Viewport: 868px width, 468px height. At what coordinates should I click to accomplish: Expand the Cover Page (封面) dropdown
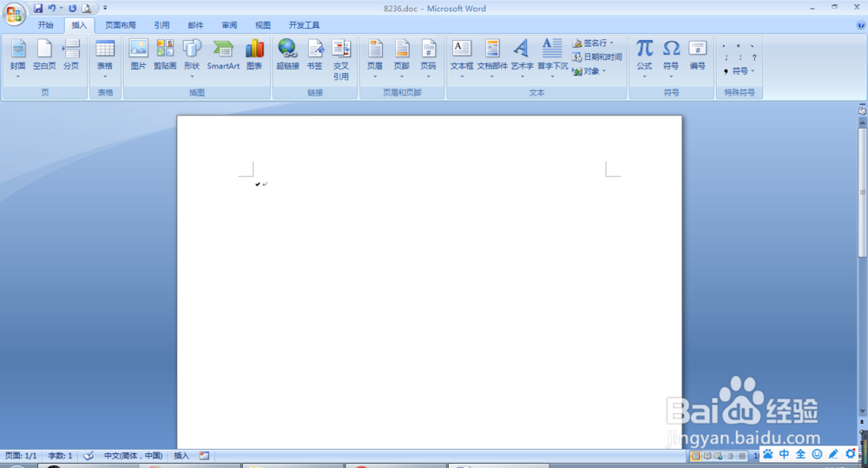(17, 76)
